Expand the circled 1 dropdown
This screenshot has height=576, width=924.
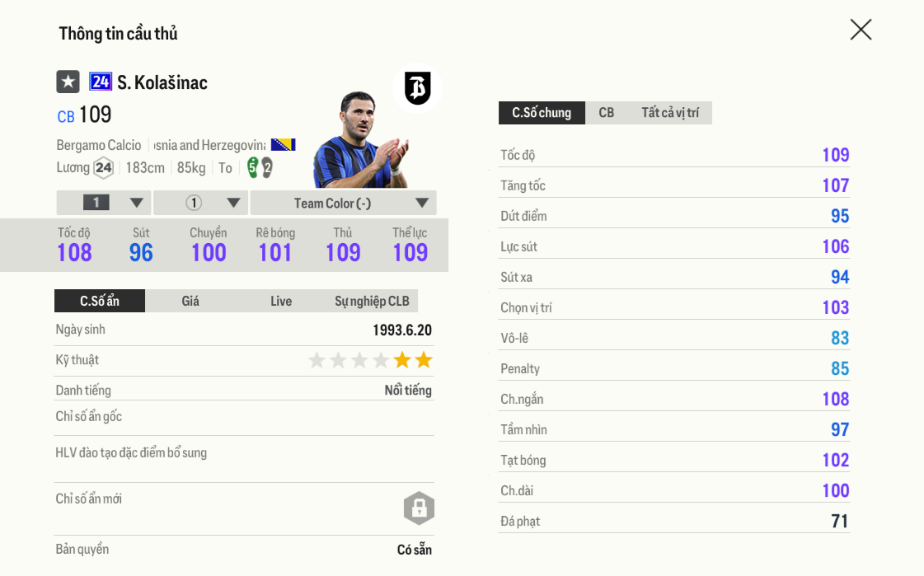201,203
